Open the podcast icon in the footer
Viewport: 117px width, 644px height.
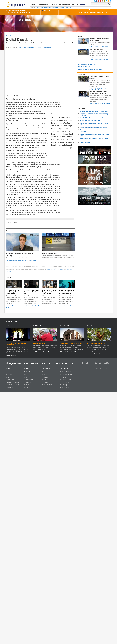pyautogui.click(x=100, y=363)
